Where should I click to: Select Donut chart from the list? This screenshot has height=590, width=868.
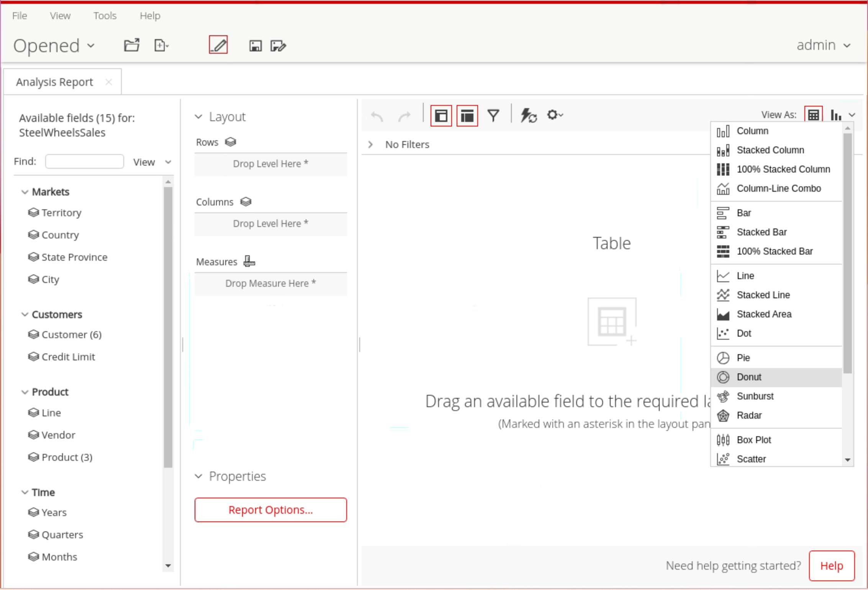(749, 377)
